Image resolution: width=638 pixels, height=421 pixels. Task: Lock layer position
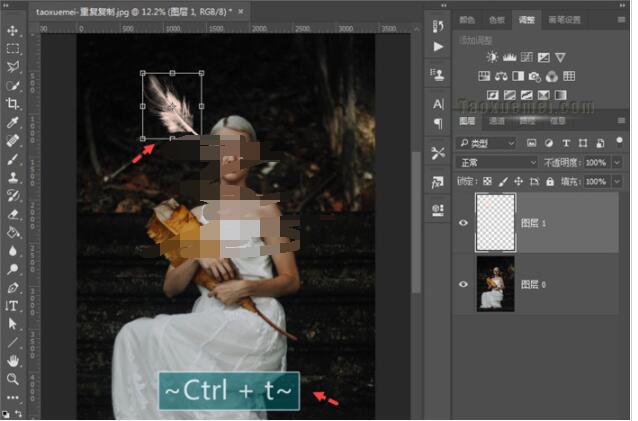click(x=519, y=182)
